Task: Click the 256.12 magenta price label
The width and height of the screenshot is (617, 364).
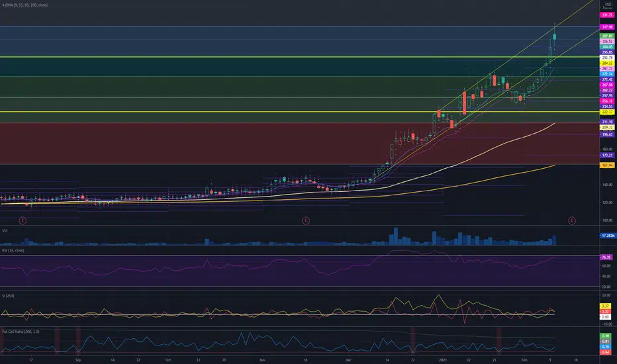Action: tap(607, 101)
